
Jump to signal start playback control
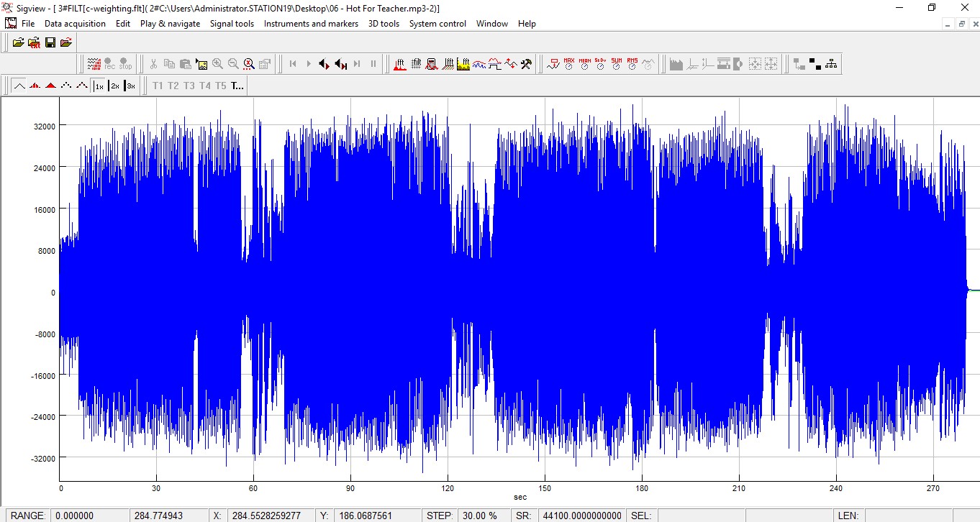[x=293, y=64]
